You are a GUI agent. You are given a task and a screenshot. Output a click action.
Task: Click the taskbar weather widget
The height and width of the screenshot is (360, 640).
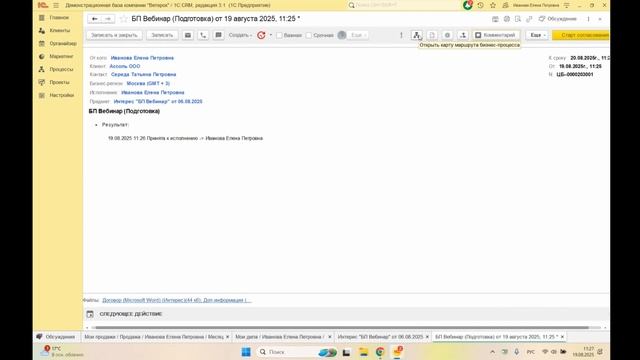pos(62,351)
